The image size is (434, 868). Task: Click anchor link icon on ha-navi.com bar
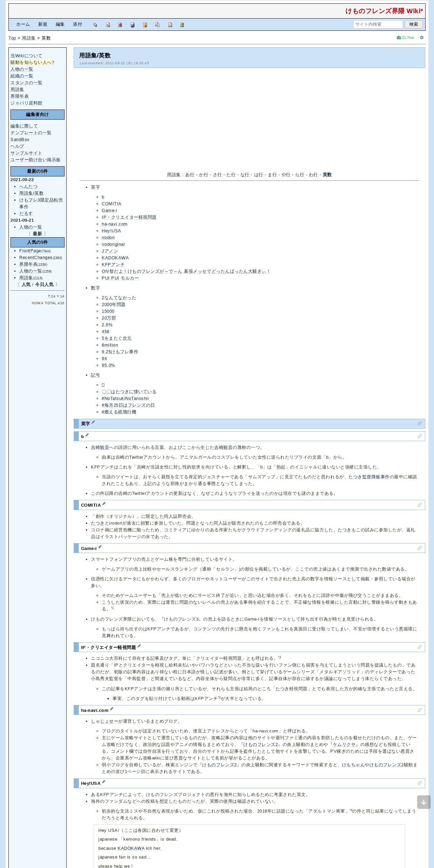click(419, 710)
